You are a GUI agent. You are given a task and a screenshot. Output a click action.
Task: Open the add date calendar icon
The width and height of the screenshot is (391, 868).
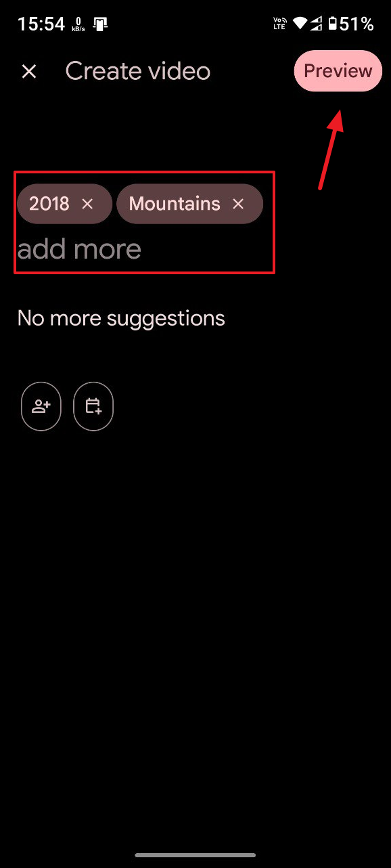pyautogui.click(x=93, y=406)
